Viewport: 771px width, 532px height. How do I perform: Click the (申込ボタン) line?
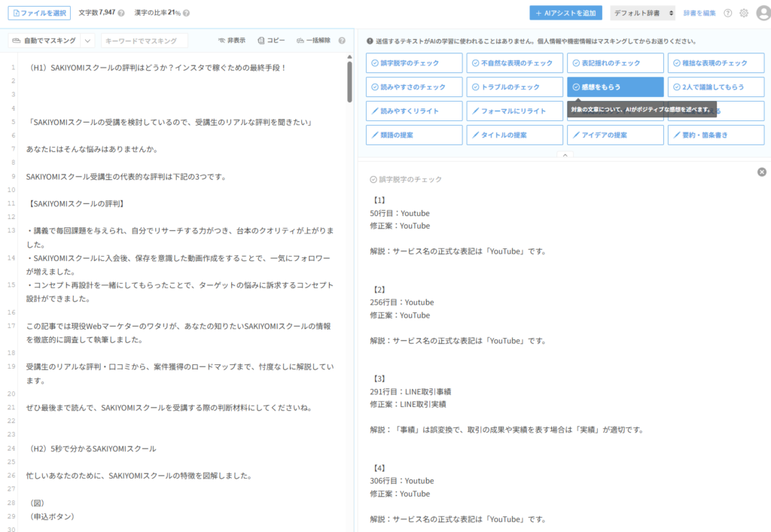51,516
